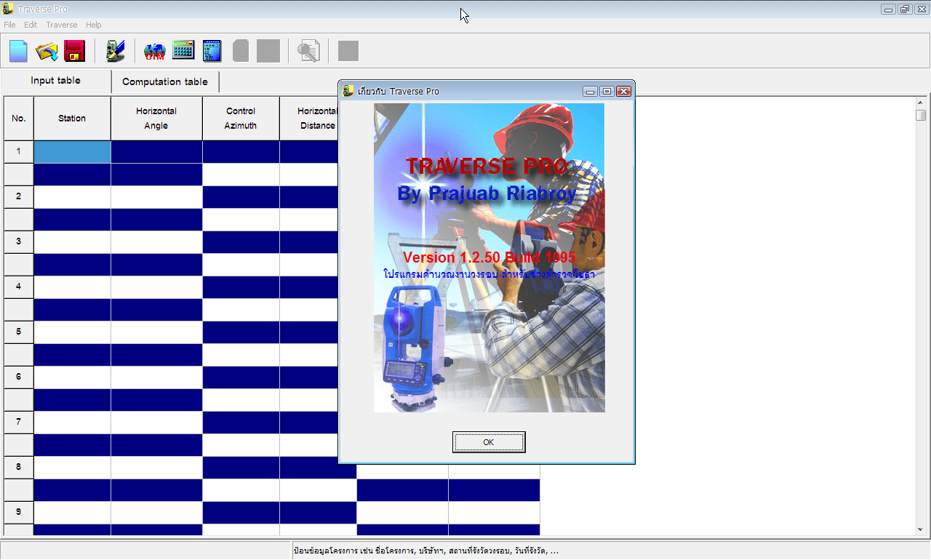Select the Station cell in row 7
The width and height of the screenshot is (931, 560).
[72, 423]
